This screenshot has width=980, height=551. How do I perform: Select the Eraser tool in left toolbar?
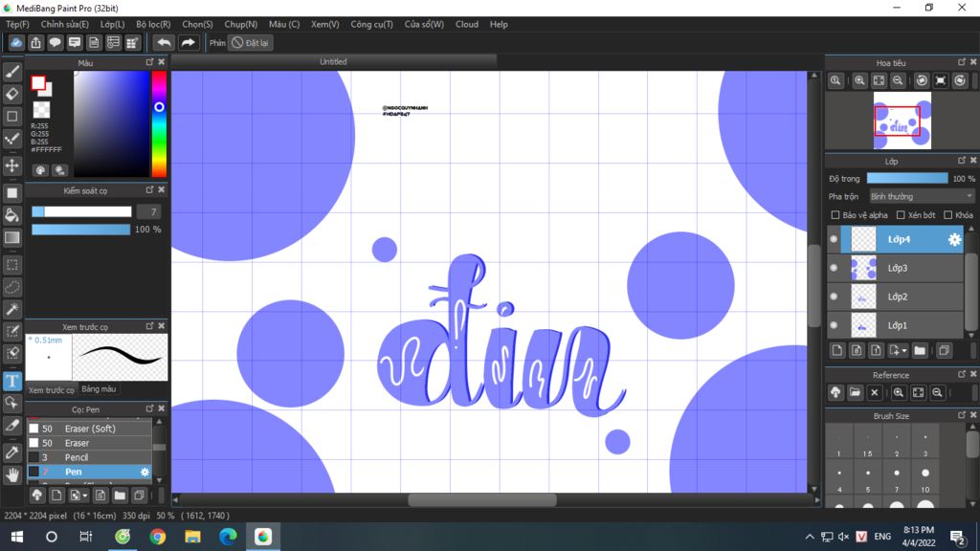(x=11, y=94)
